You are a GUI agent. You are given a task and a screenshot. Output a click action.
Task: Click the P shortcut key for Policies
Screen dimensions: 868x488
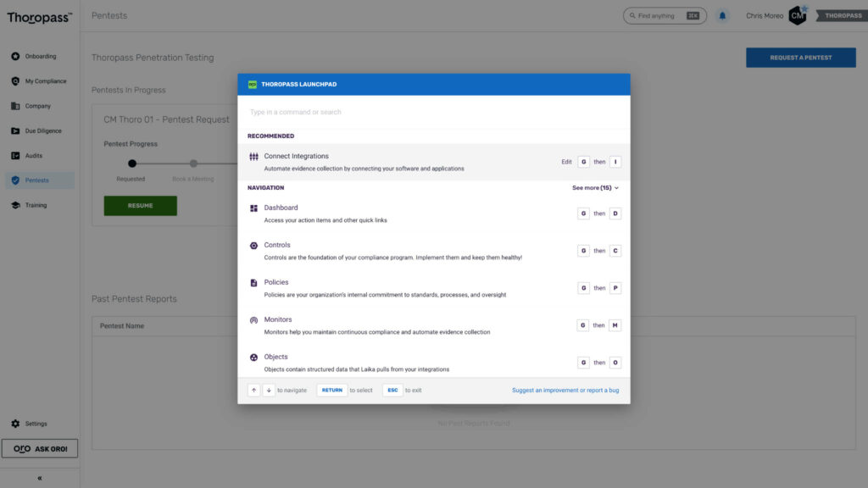(615, 288)
